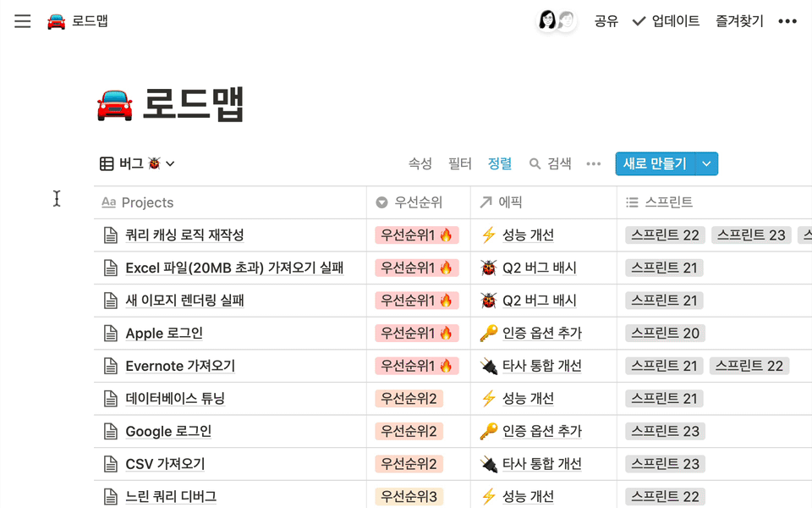
Task: Click the 새로 만들기 button
Action: click(655, 164)
